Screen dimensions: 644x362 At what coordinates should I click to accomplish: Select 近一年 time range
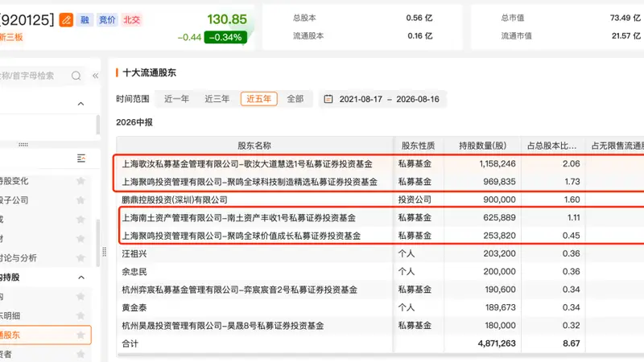pyautogui.click(x=176, y=99)
